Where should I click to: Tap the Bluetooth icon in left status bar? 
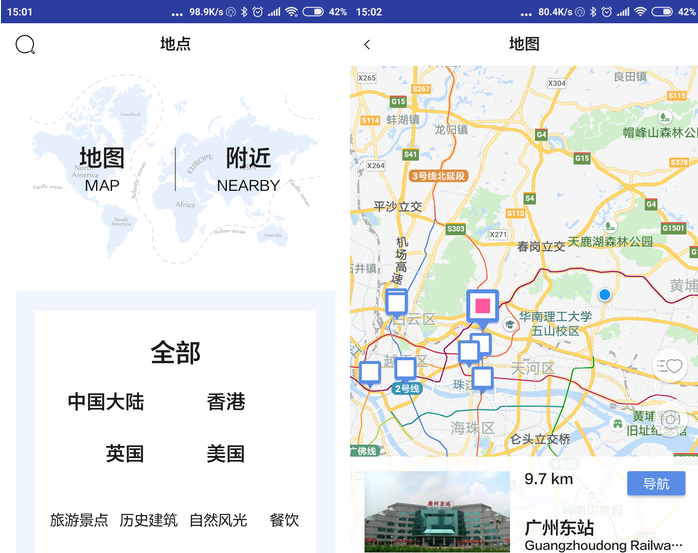[244, 12]
